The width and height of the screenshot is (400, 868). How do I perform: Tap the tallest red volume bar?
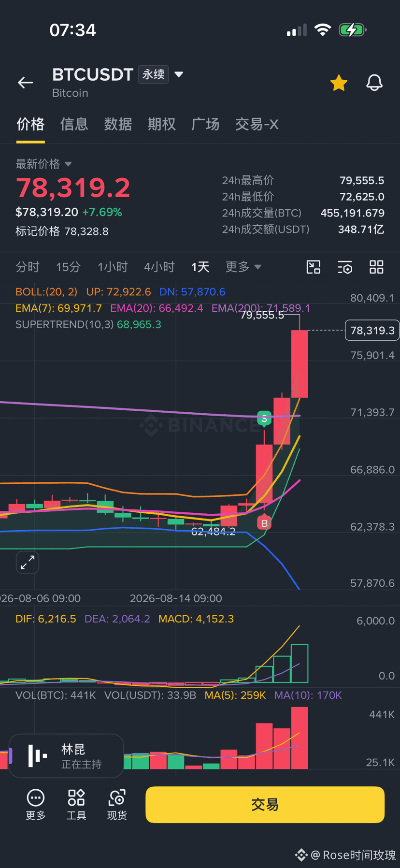pyautogui.click(x=300, y=738)
